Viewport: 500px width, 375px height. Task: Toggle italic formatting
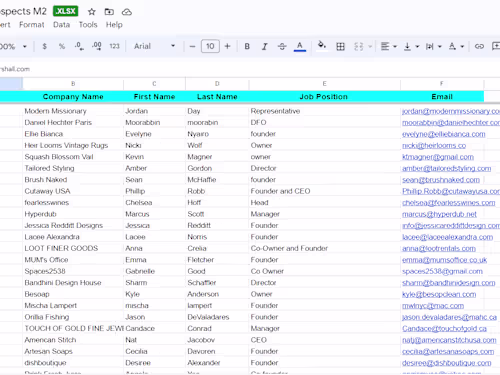coord(264,46)
